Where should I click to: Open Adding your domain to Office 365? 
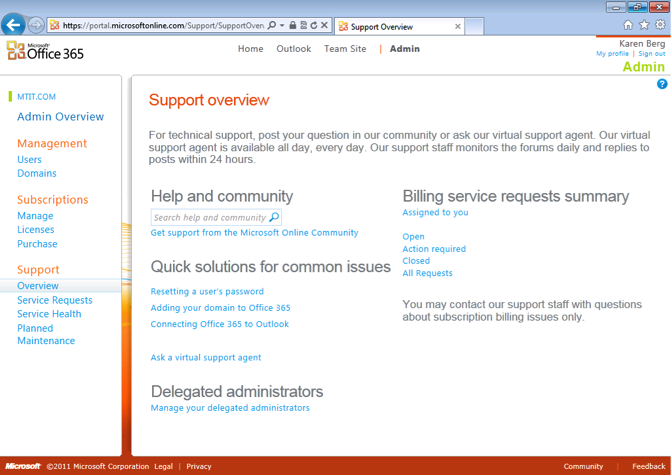tap(220, 308)
